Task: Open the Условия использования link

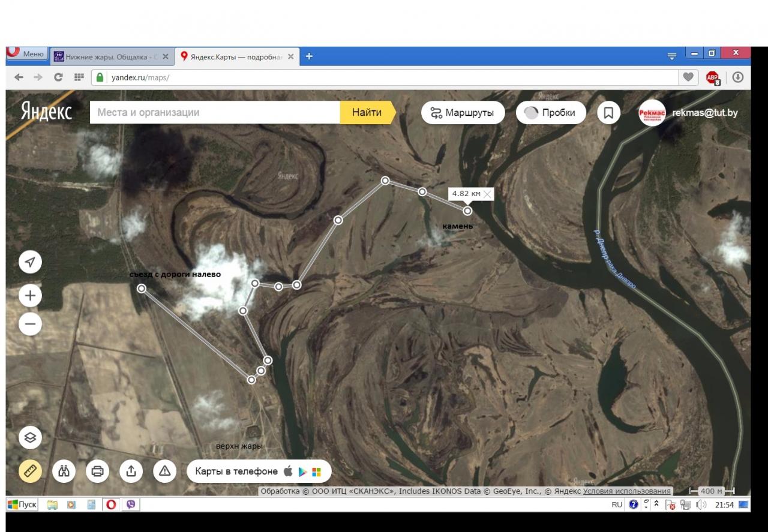Action: pos(627,491)
